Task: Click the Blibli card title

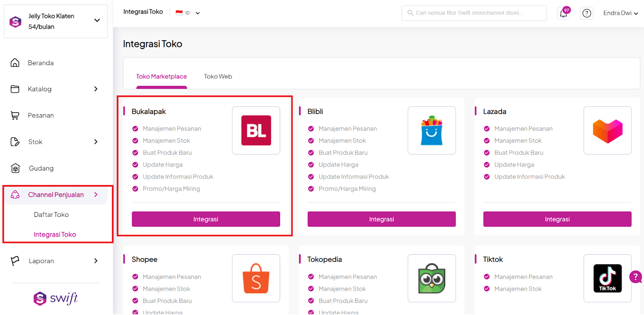Action: [x=315, y=111]
